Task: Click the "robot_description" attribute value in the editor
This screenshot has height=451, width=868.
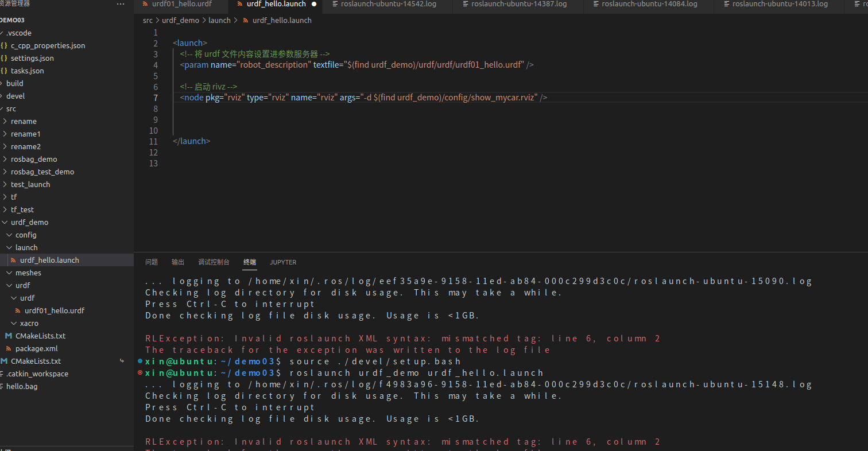Action: tap(273, 65)
